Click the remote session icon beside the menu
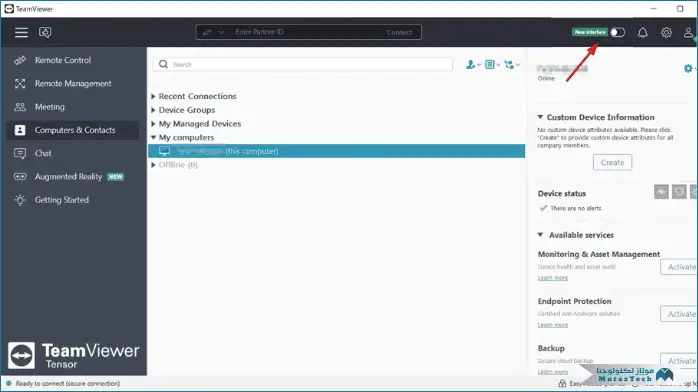Screen dimensions: 698x392 pos(45,32)
